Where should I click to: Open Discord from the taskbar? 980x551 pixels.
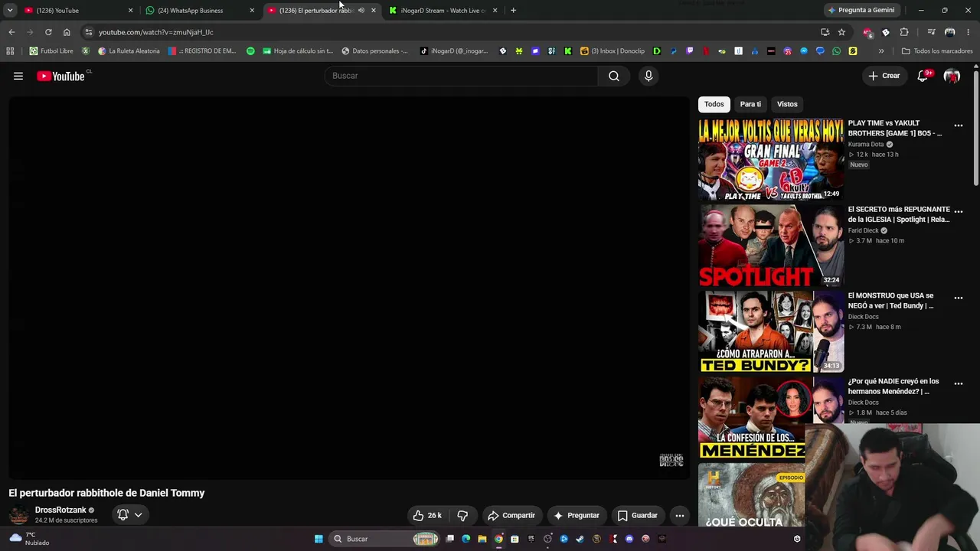coord(629,539)
